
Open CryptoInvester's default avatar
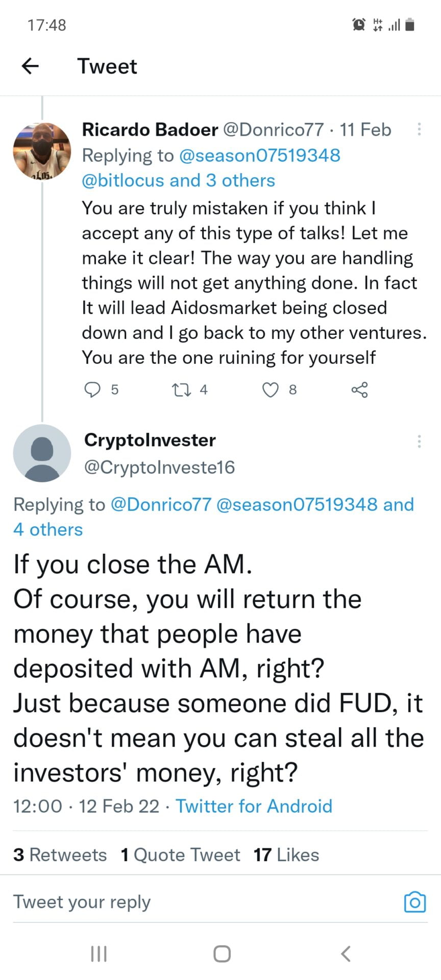click(42, 453)
